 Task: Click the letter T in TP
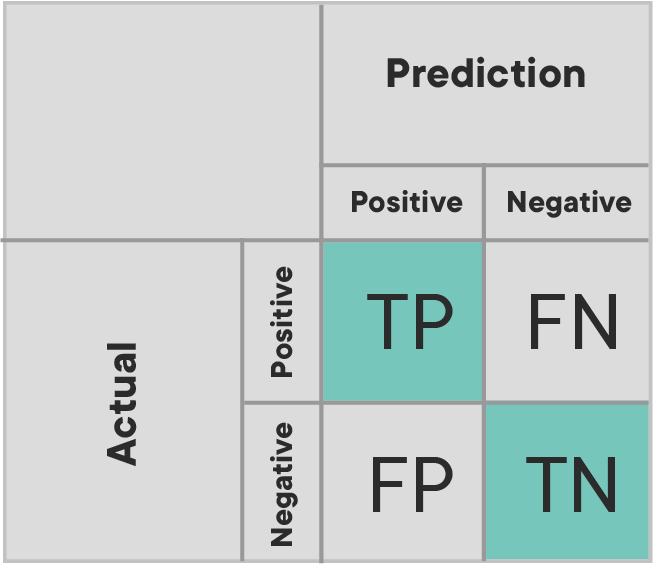click(x=387, y=322)
